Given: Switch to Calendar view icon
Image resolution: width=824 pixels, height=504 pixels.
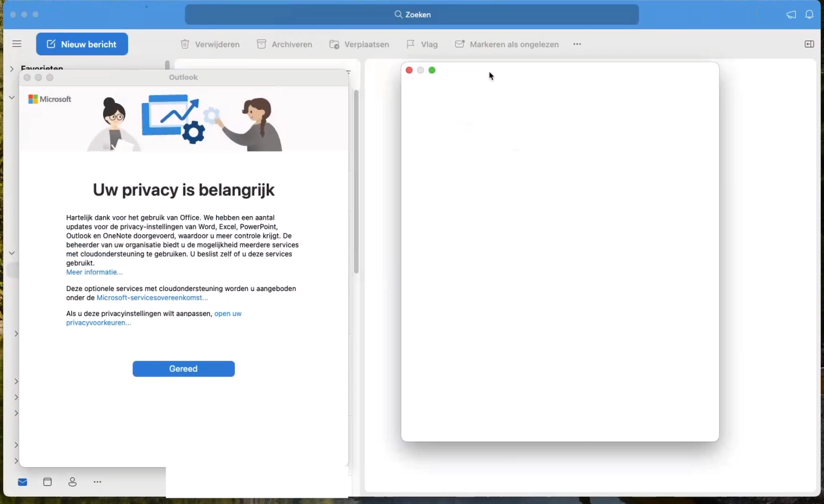Looking at the screenshot, I should pos(47,482).
